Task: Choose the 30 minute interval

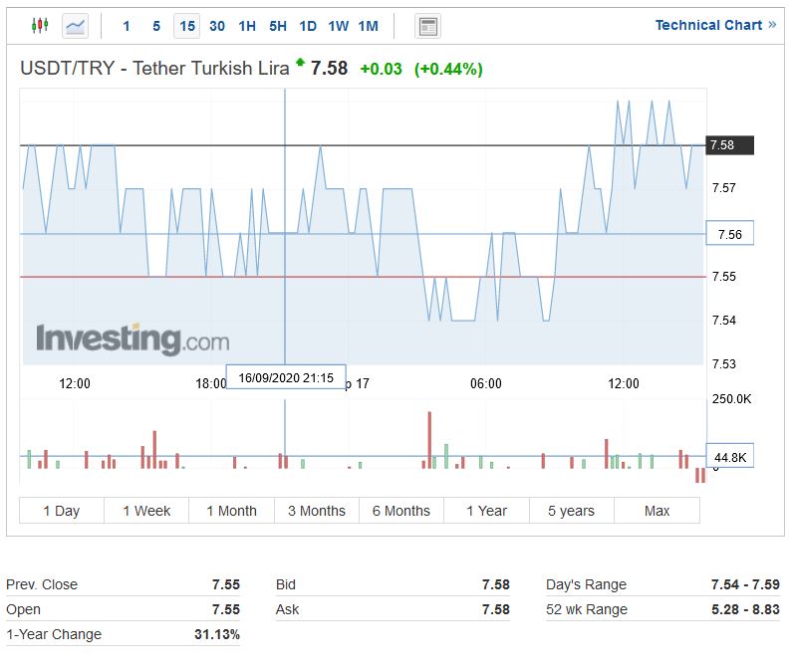Action: pyautogui.click(x=217, y=26)
